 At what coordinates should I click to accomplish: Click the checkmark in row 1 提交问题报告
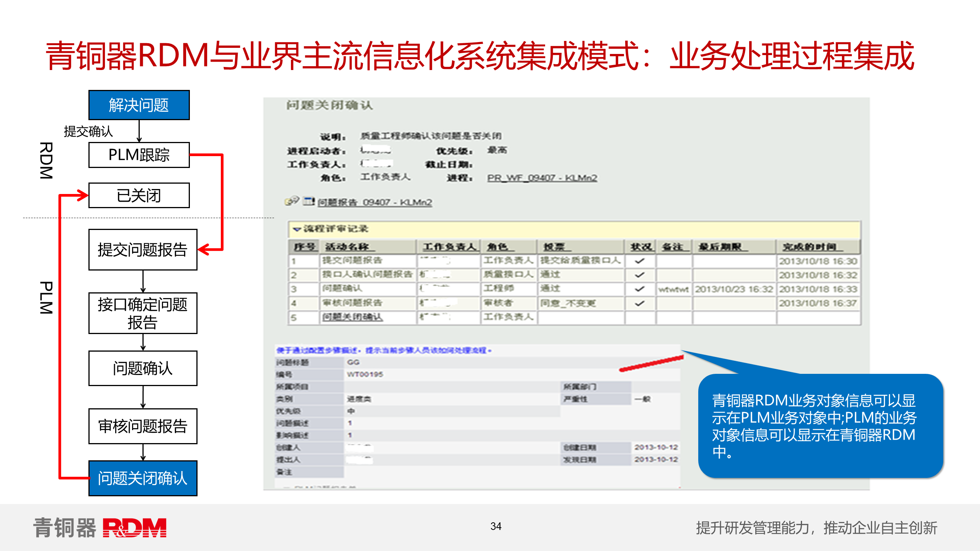tap(639, 261)
